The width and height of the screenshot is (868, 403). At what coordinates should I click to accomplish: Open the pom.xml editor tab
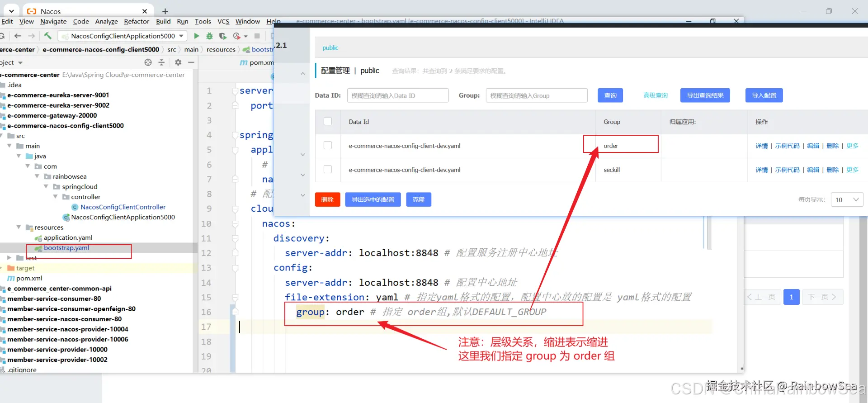pos(257,62)
